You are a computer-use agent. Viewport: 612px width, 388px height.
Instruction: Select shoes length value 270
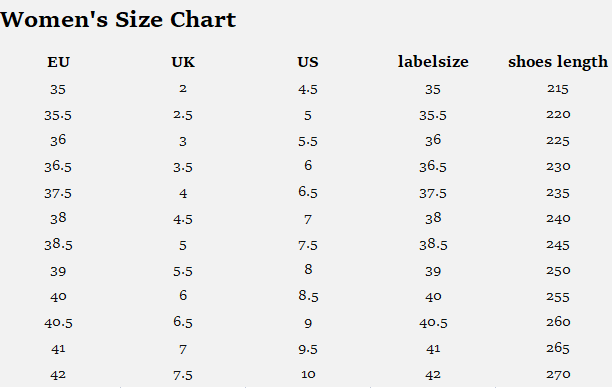(558, 374)
